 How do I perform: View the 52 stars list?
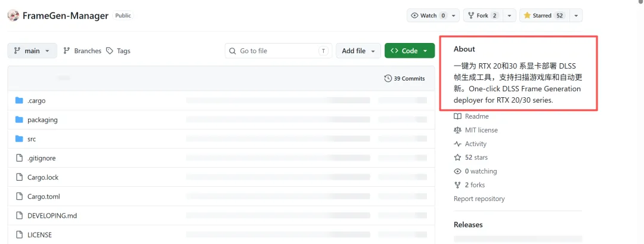[476, 157]
